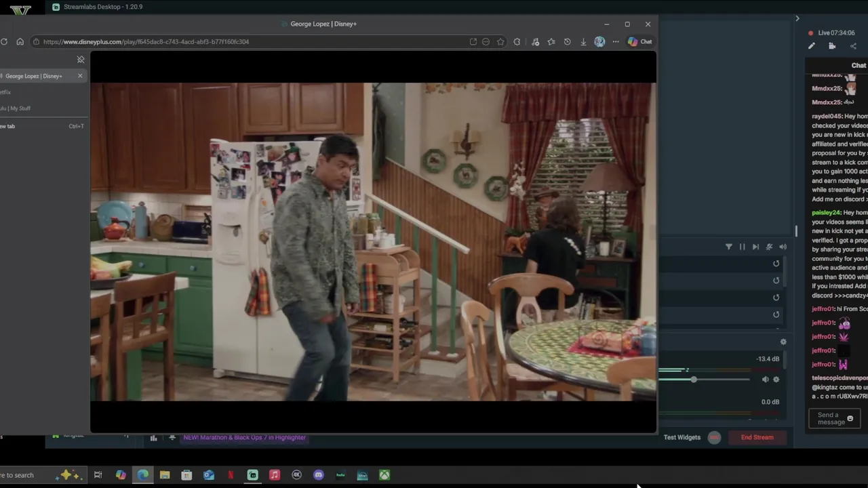Screen dimensions: 868x488
Task: Click the browser refresh icon
Action: [4, 41]
